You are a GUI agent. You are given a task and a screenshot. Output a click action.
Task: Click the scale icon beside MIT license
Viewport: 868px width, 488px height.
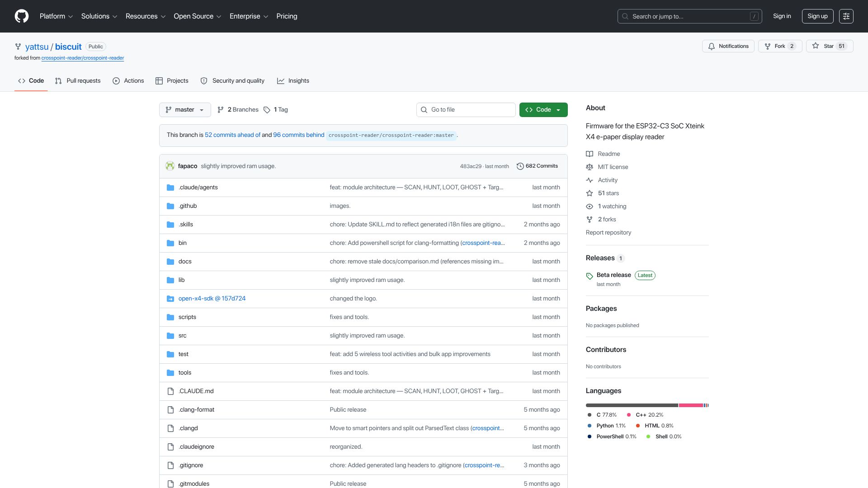point(590,167)
